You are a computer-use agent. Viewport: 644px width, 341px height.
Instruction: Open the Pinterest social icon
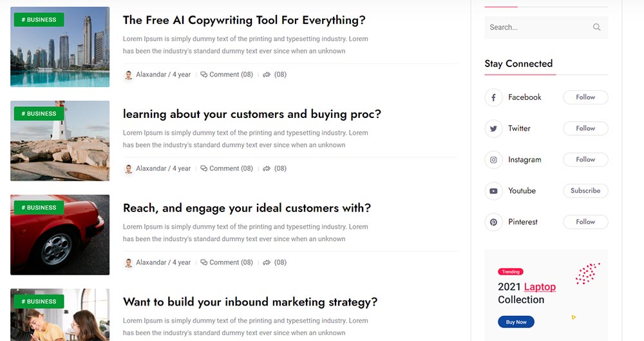(493, 222)
